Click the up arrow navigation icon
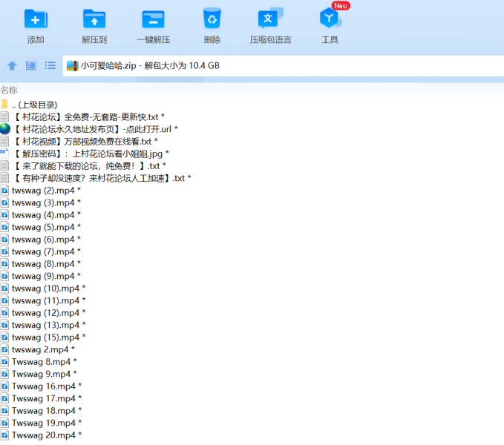The height and width of the screenshot is (445, 504). (x=12, y=65)
